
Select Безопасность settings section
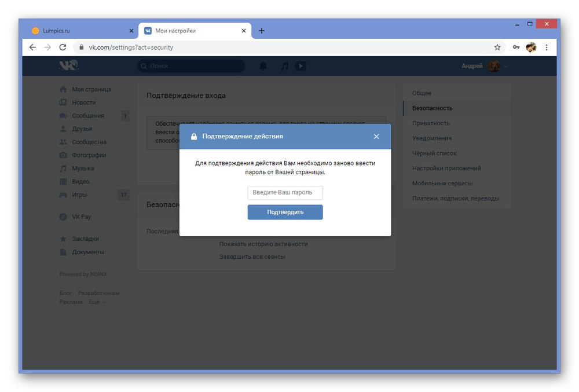click(x=457, y=108)
